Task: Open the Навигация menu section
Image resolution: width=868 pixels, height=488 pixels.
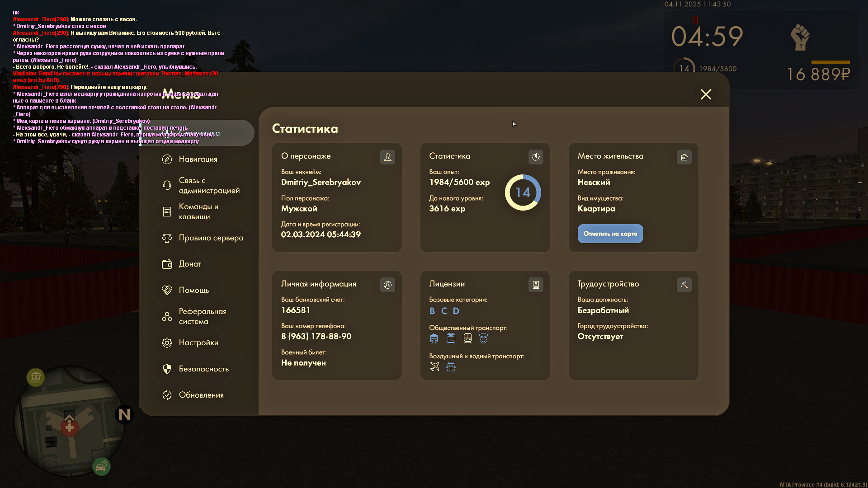Action: (x=198, y=159)
